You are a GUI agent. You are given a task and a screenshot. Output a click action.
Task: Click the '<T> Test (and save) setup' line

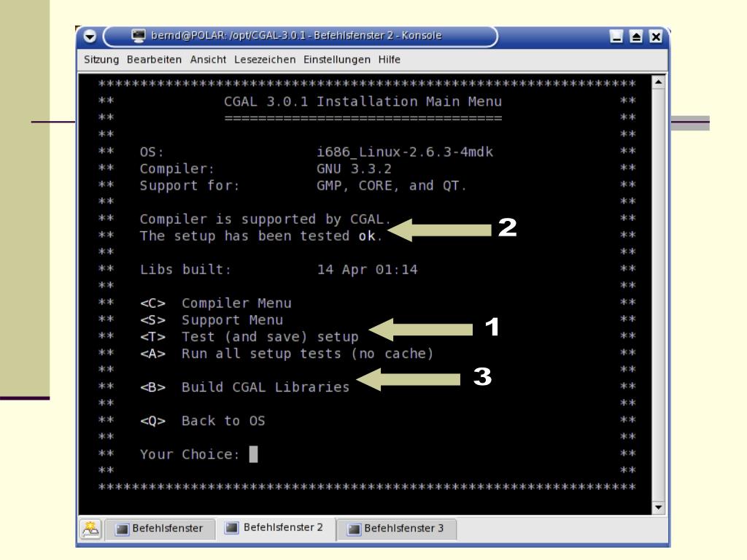[x=249, y=337]
